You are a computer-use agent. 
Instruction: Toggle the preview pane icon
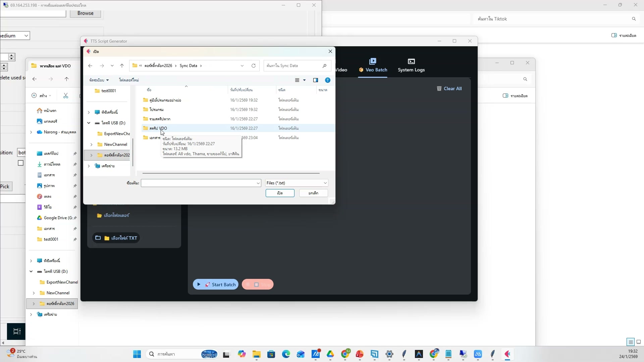point(315,80)
